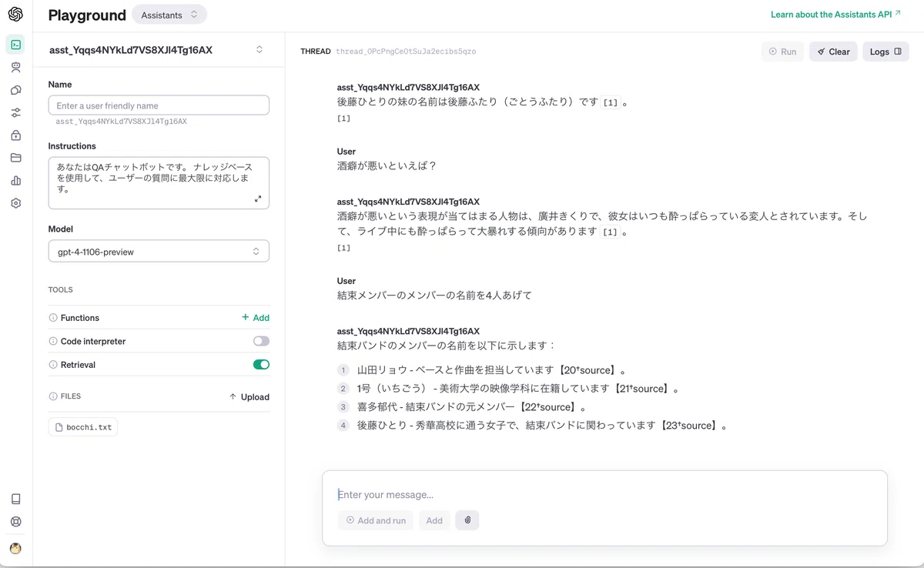This screenshot has width=924, height=568.
Task: Click the Retrieval info icon
Action: coord(53,365)
